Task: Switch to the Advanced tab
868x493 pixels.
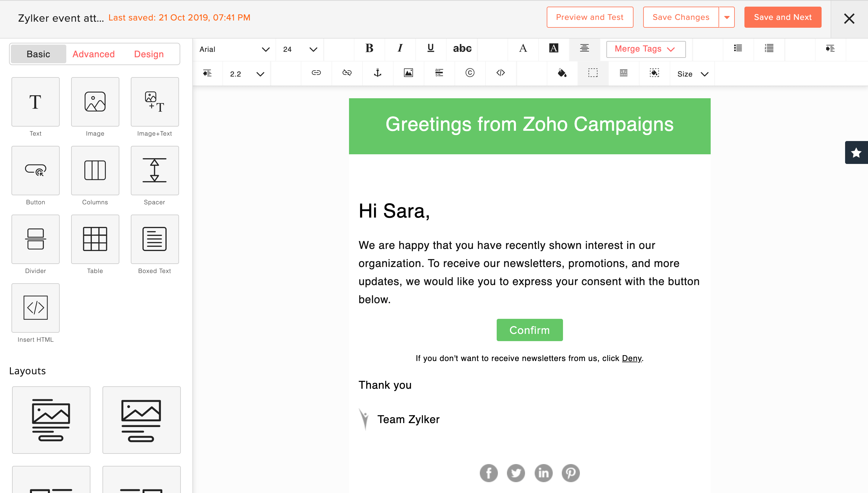Action: (93, 54)
